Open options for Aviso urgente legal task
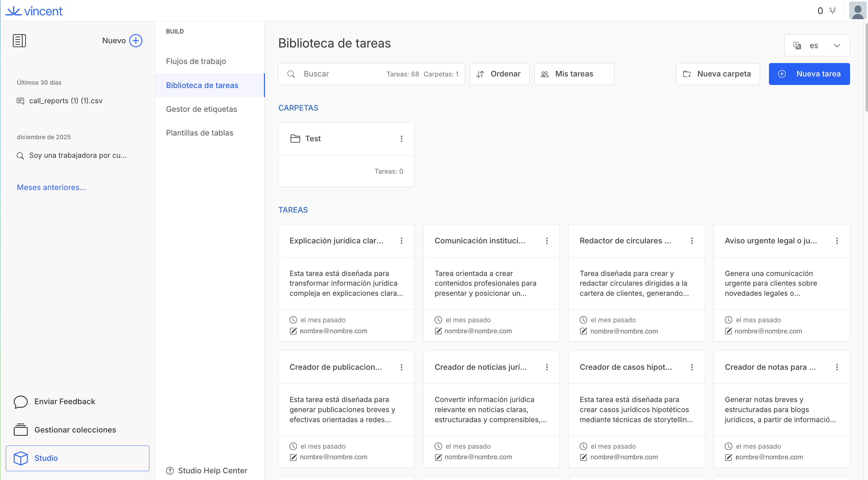Image resolution: width=868 pixels, height=480 pixels. click(837, 241)
